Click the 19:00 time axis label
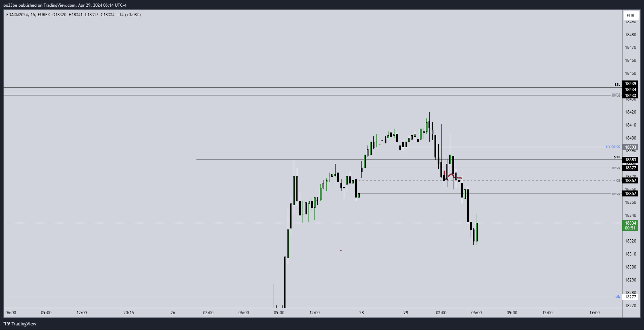The height and width of the screenshot is (330, 644). tap(594, 313)
